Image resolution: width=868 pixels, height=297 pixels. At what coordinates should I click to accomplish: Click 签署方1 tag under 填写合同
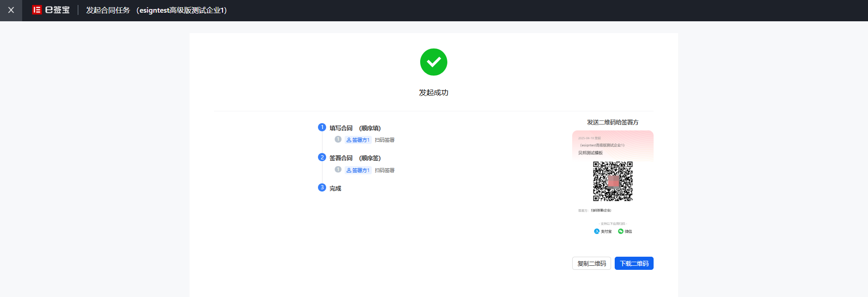pos(358,140)
